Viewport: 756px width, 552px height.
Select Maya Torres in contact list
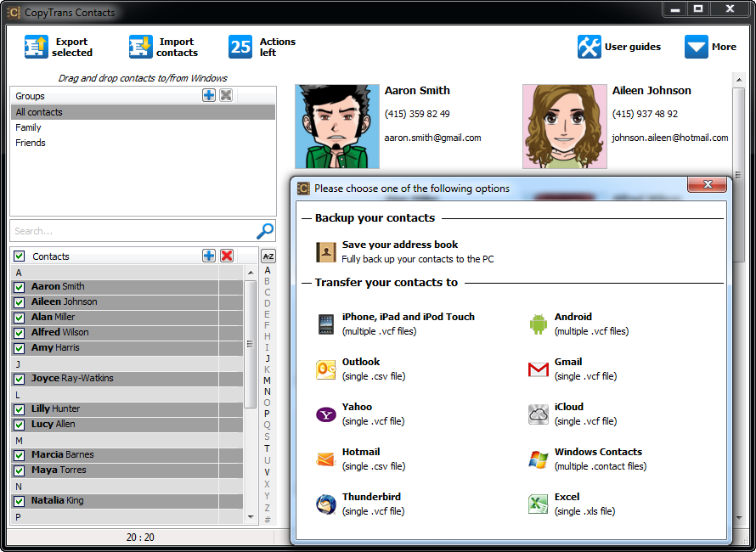pos(127,470)
